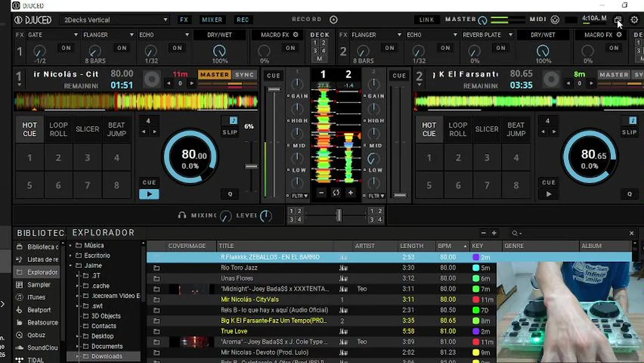Screen dimensions: 644x363
Task: Open Qobuz in the sidebar
Action: (37, 335)
